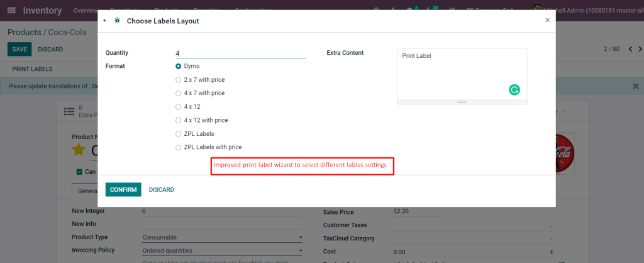Grab the Extra Content resize handle
Screen dimensions: 644x263
coord(462,101)
